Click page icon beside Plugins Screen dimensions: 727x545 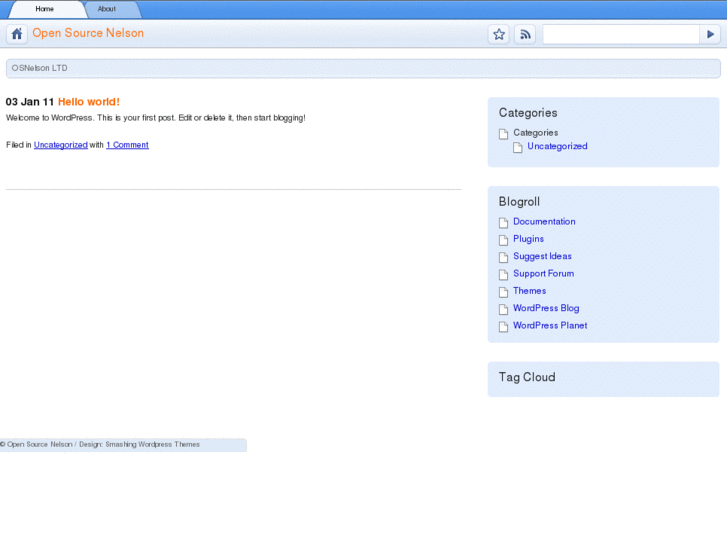click(x=504, y=240)
